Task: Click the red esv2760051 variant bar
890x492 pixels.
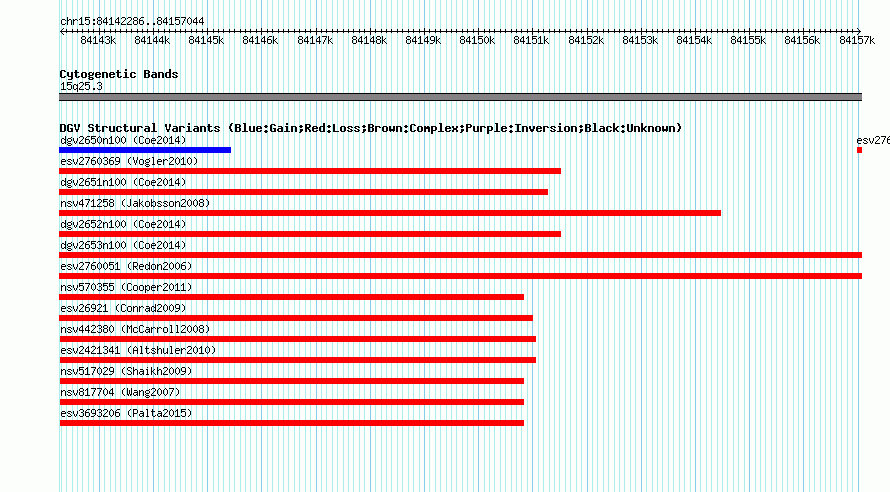Action: point(460,276)
